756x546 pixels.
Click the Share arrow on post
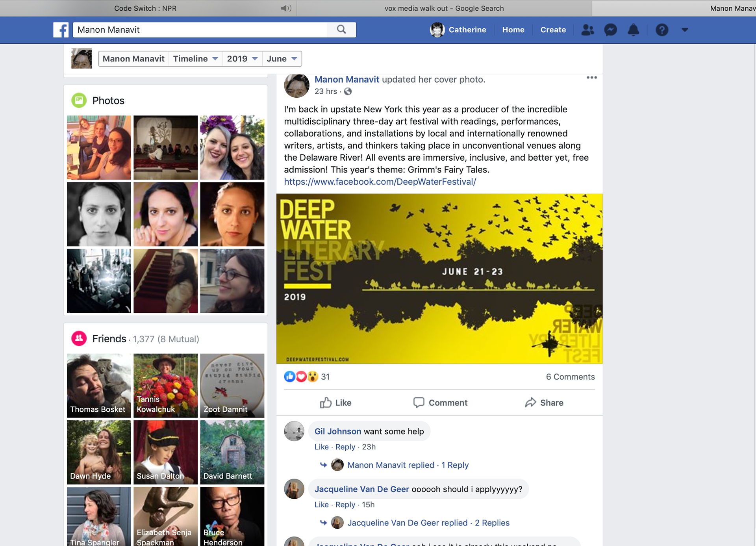[x=544, y=403]
